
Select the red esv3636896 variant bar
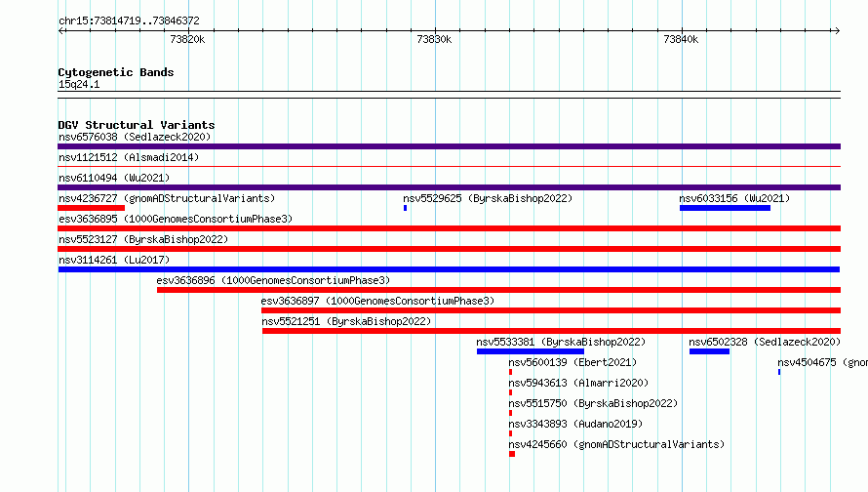click(x=498, y=290)
